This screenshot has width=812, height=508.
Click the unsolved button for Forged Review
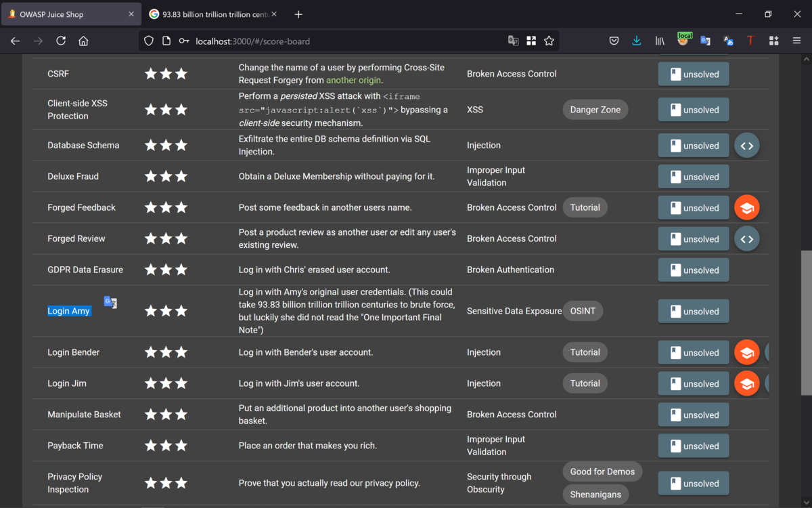694,239
